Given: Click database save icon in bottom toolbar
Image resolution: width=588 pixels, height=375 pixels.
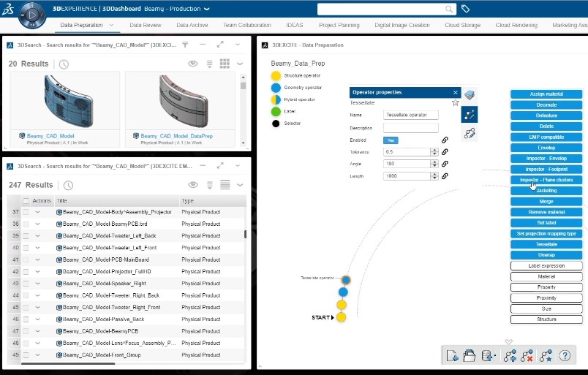Looking at the screenshot, I should (488, 355).
